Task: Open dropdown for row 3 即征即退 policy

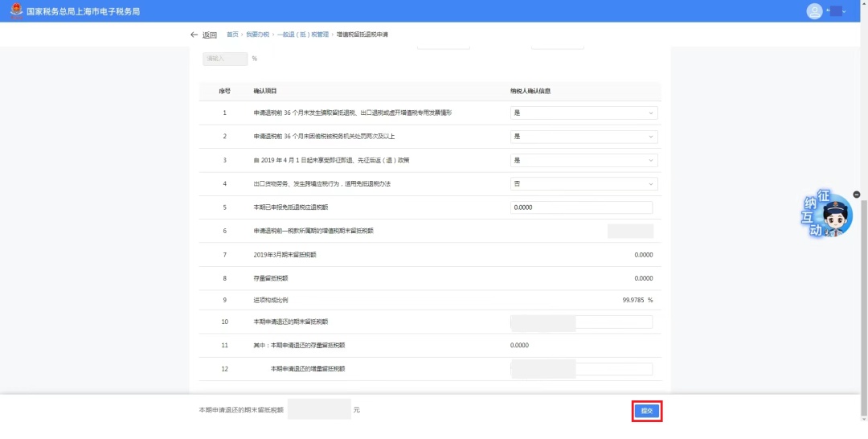Action: pyautogui.click(x=583, y=160)
